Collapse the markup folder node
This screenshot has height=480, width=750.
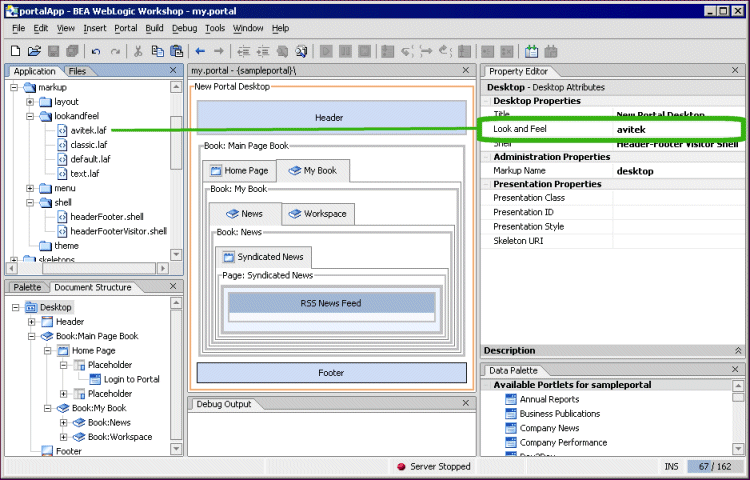(14, 87)
